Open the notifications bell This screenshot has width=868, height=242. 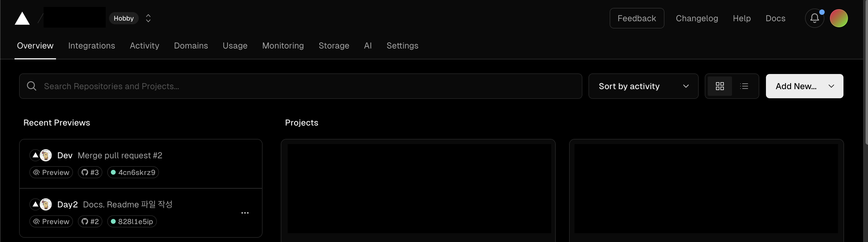tap(814, 18)
